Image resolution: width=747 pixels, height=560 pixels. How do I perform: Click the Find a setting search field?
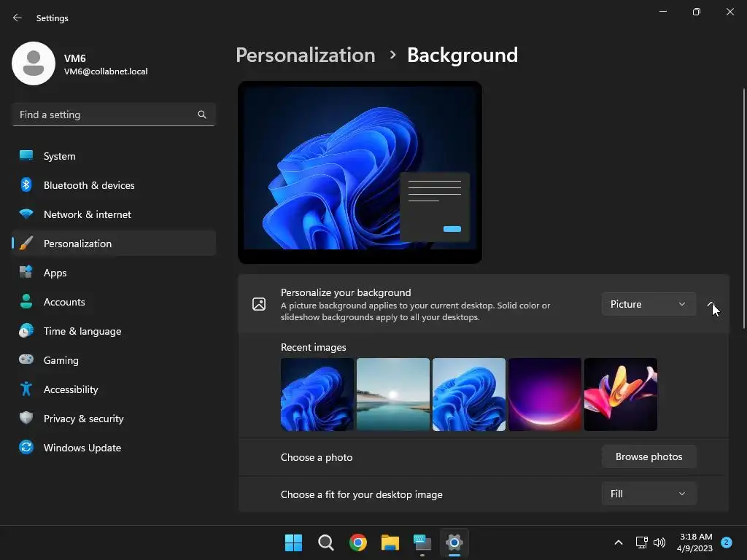[x=114, y=114]
